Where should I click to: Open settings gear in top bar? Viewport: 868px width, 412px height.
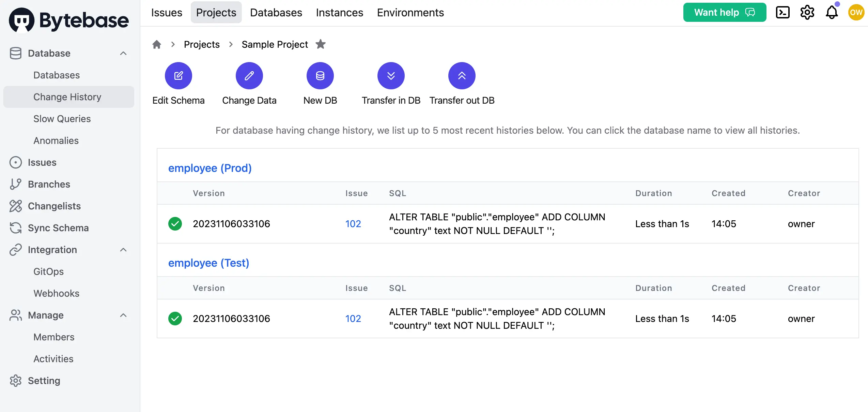click(x=807, y=13)
